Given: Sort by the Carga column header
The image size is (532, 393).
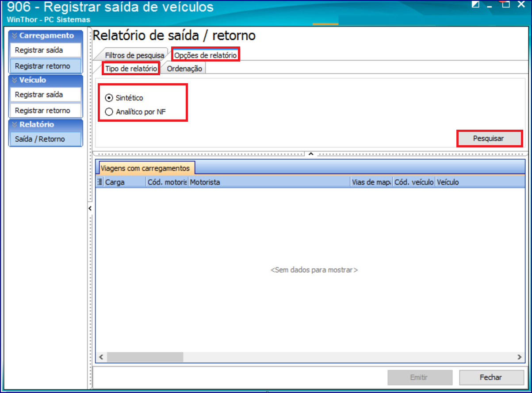Looking at the screenshot, I should coord(125,182).
